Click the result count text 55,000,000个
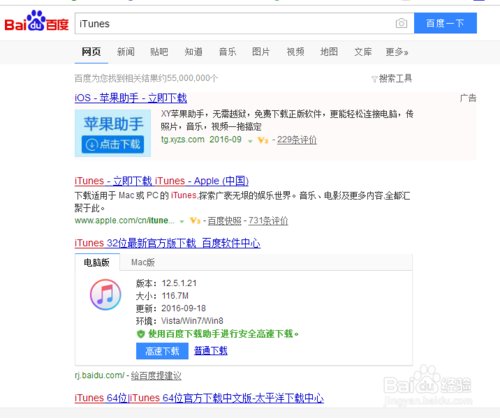Viewport: 500px width, 418px height. [x=192, y=78]
